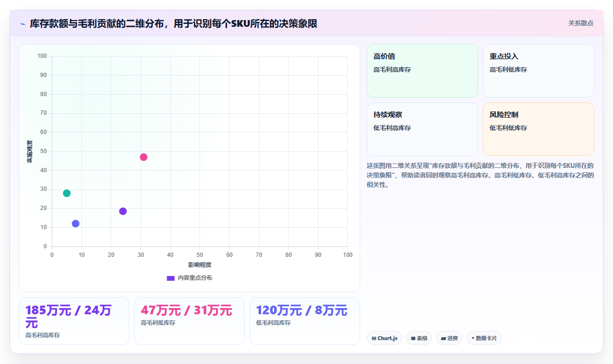The height and width of the screenshot is (364, 613).
Task: Click the Chart.js chip icon
Action: click(x=374, y=339)
